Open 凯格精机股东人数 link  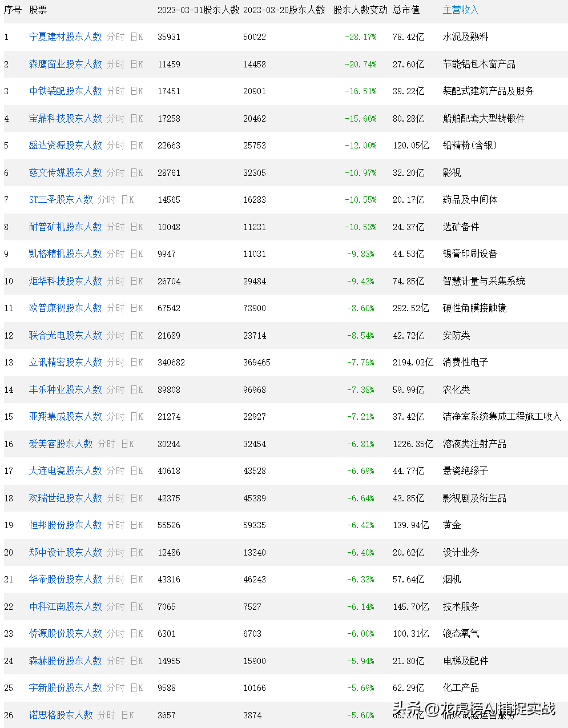click(x=66, y=254)
